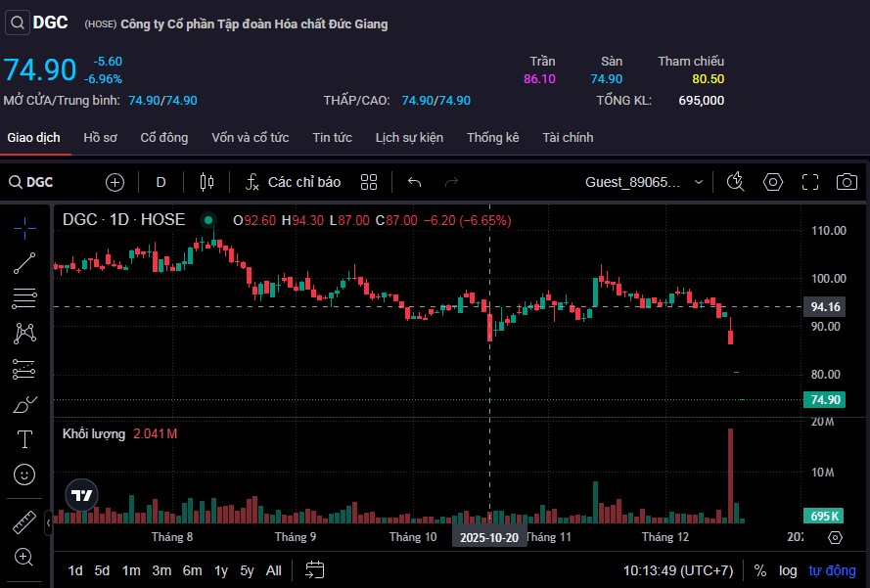Toggle log scale for the chart
The height and width of the screenshot is (588, 870).
pos(788,570)
